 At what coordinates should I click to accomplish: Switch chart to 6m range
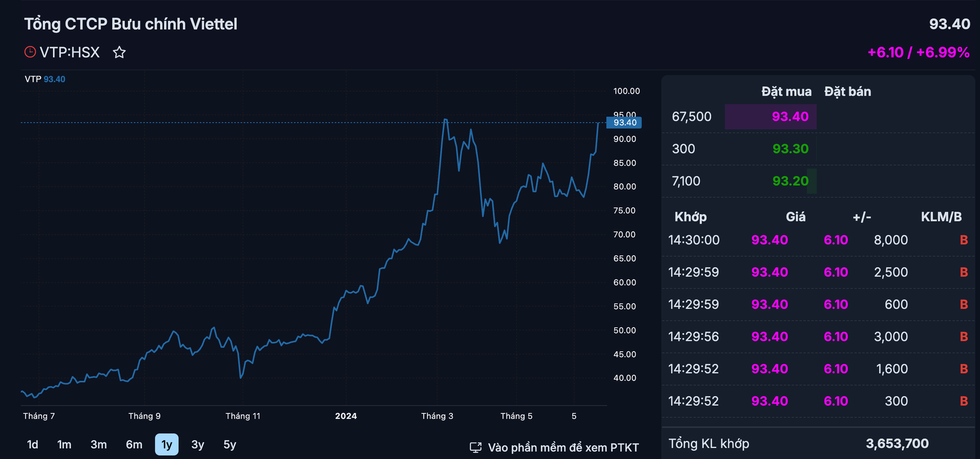(x=134, y=444)
